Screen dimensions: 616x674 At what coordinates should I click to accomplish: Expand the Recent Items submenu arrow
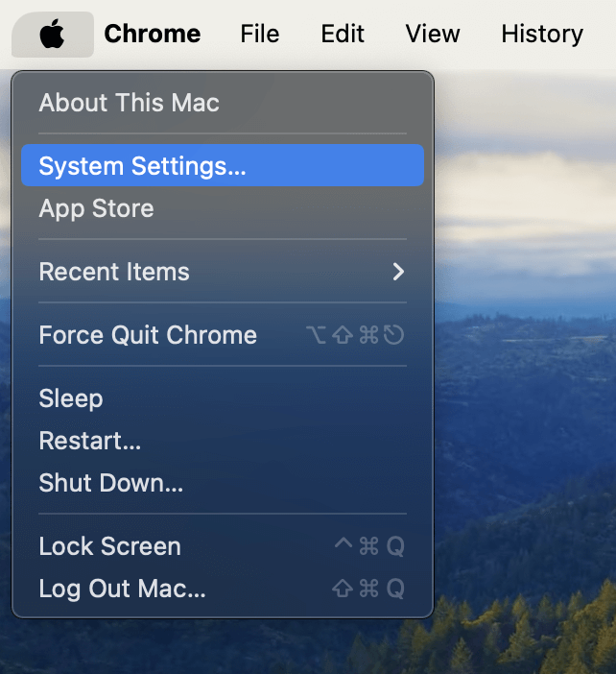click(398, 272)
